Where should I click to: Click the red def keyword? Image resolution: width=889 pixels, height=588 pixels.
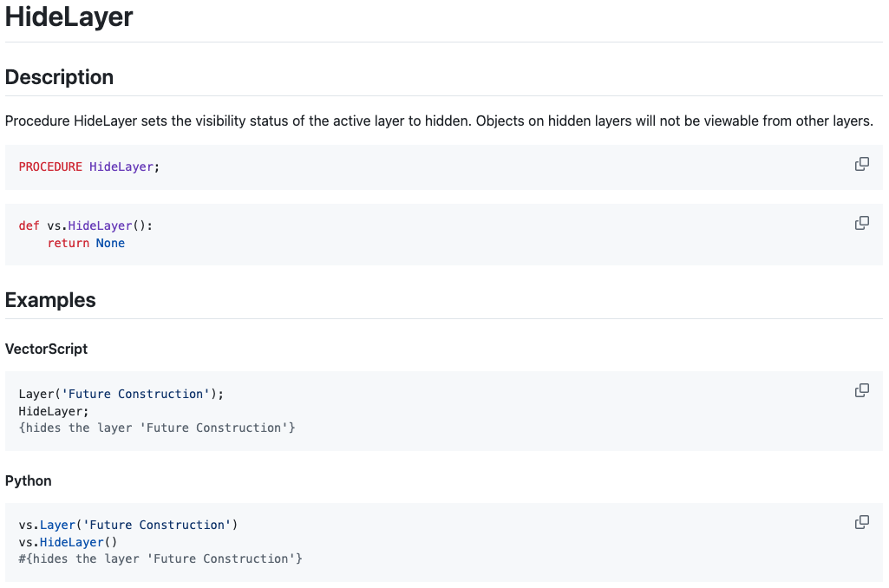click(29, 225)
